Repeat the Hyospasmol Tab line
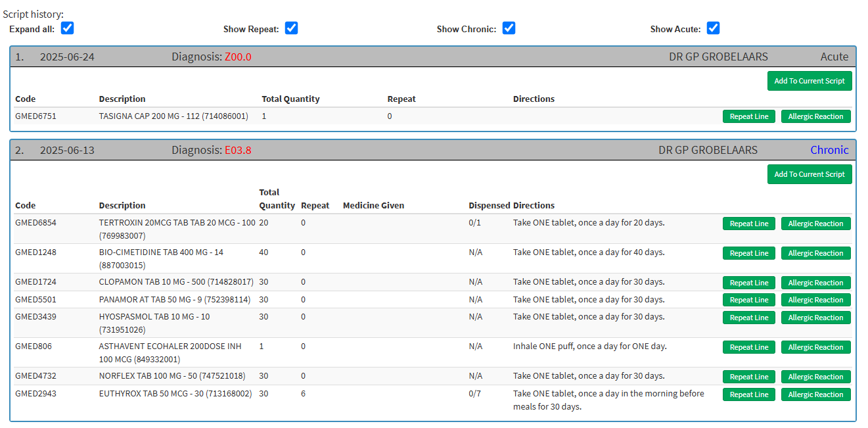 [748, 318]
